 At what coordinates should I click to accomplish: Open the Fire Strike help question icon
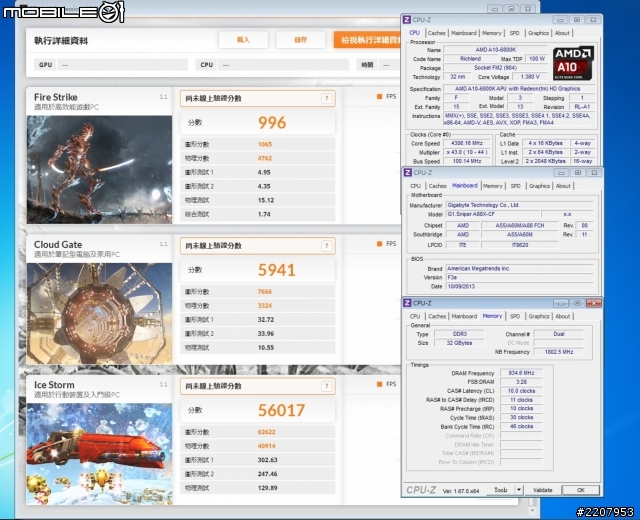click(x=326, y=98)
